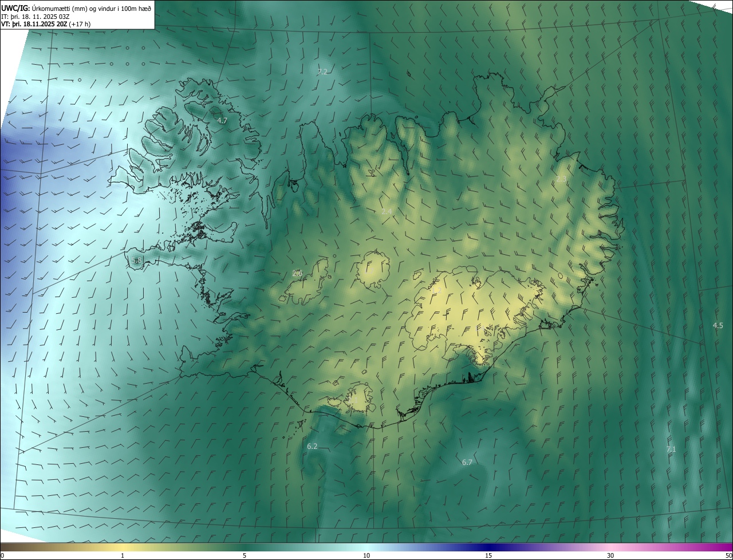Click the 5.8 value on Snæfellsnes peninsula
The image size is (733, 560).
tap(136, 261)
